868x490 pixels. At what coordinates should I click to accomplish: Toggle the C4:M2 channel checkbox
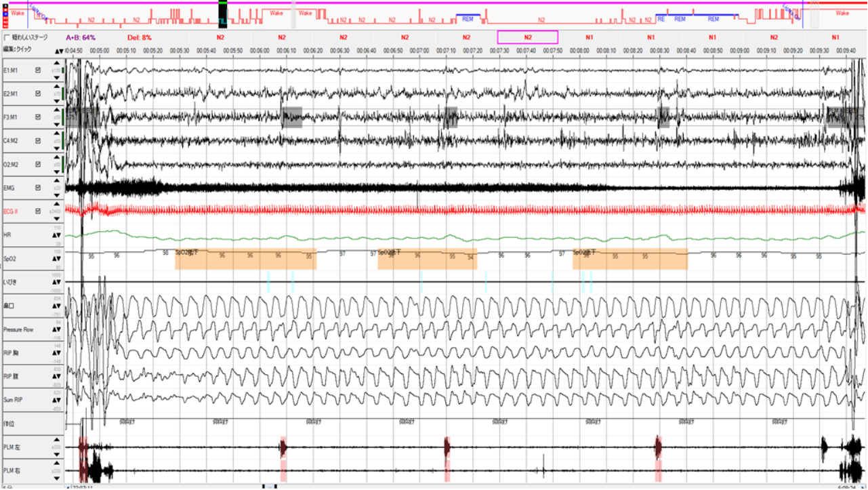[38, 141]
